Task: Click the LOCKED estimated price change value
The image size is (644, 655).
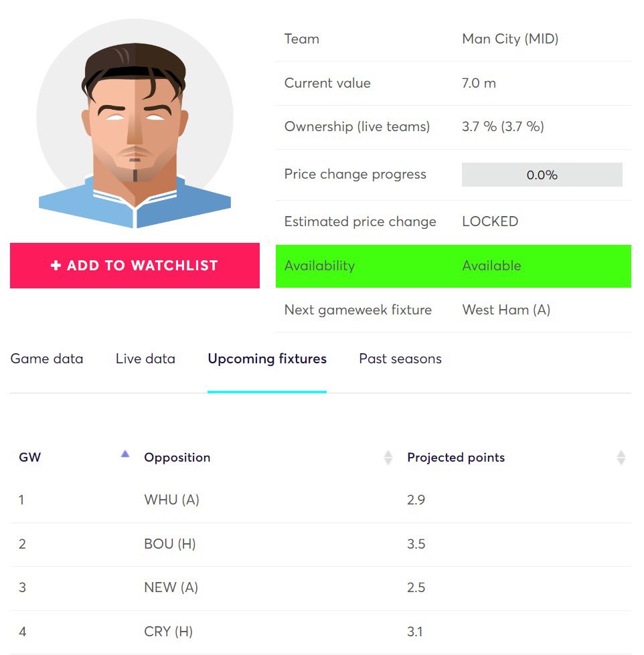Action: (490, 221)
